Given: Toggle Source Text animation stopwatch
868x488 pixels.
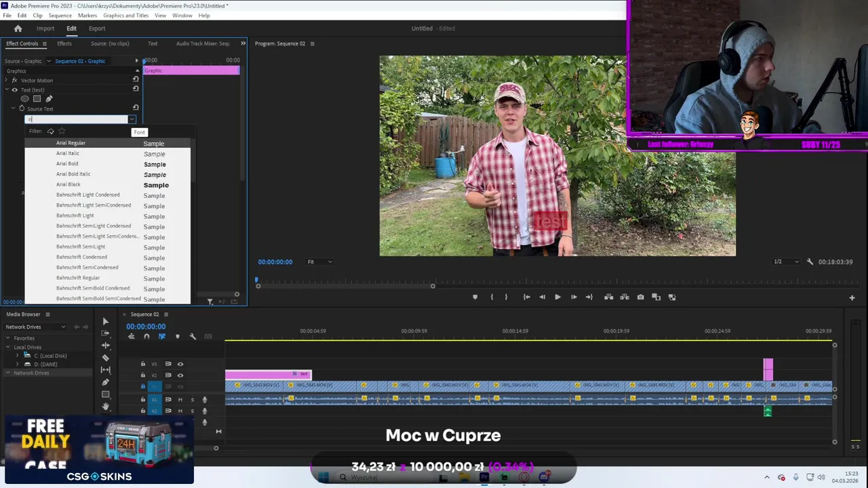Looking at the screenshot, I should pyautogui.click(x=22, y=108).
